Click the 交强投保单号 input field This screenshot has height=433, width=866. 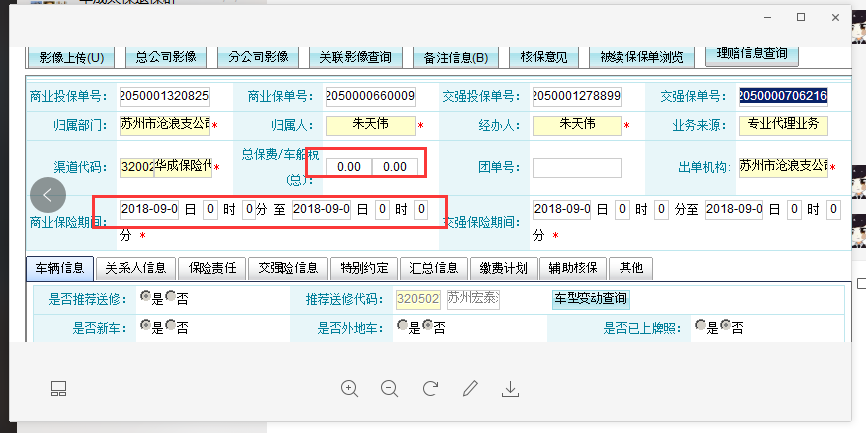click(577, 97)
